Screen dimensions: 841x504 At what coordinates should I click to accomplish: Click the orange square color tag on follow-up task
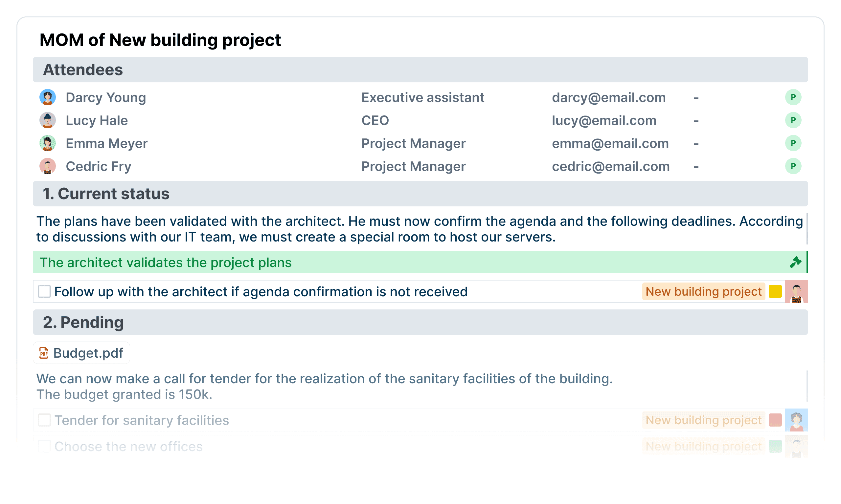[776, 292]
